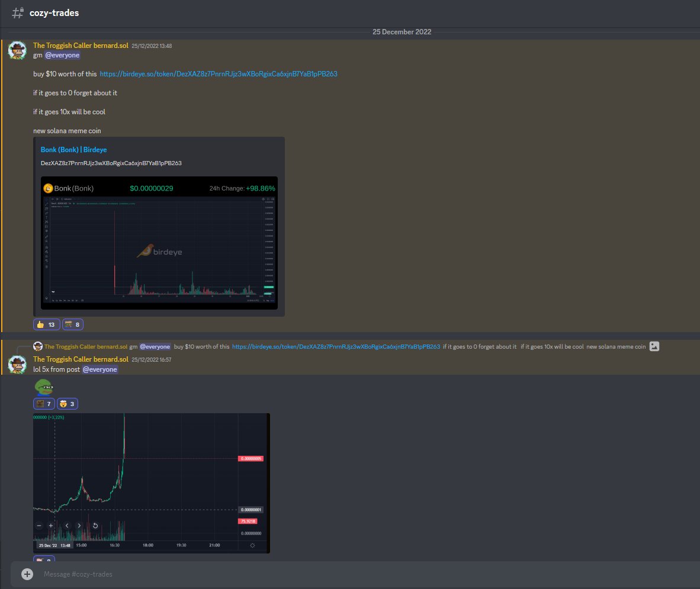Viewport: 700px width, 589px height.
Task: Click small avatar in reply reference line
Action: (x=38, y=346)
